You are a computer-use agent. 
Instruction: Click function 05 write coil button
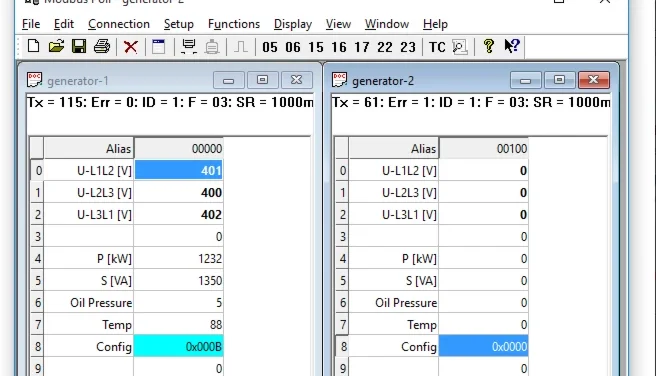[270, 47]
